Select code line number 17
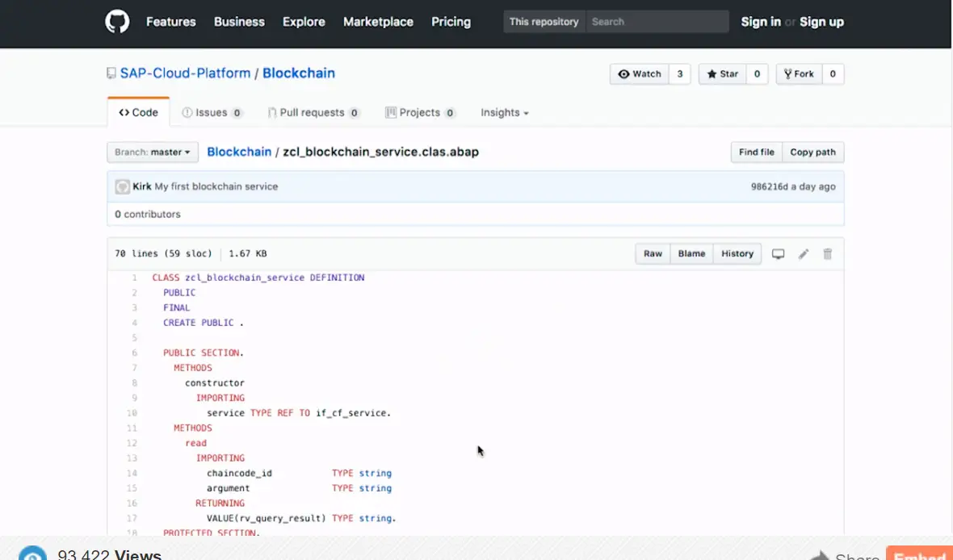The width and height of the screenshot is (953, 560). tap(132, 518)
